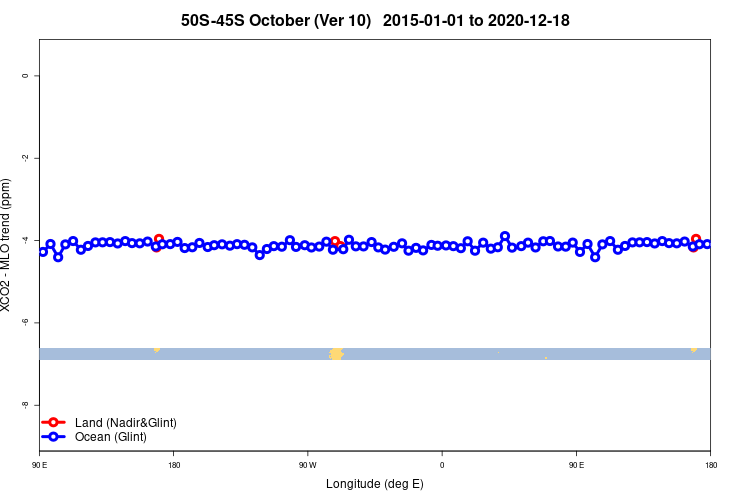Click the 90 W longitude tick label
The width and height of the screenshot is (750, 500).
click(308, 465)
